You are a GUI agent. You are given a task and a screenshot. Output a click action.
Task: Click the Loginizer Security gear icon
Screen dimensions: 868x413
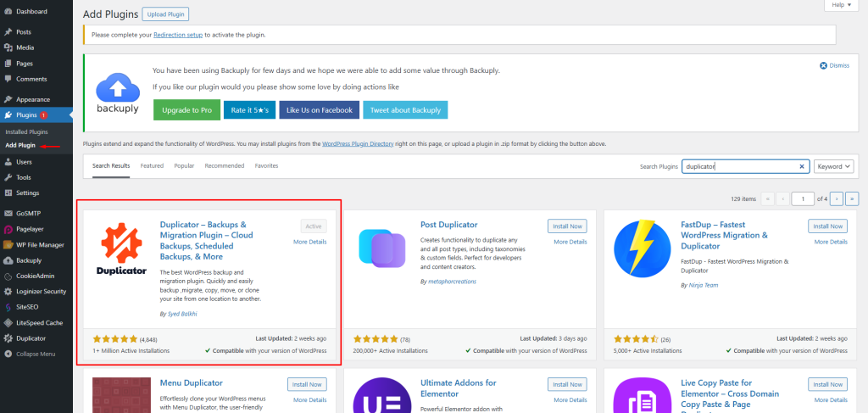click(8, 291)
